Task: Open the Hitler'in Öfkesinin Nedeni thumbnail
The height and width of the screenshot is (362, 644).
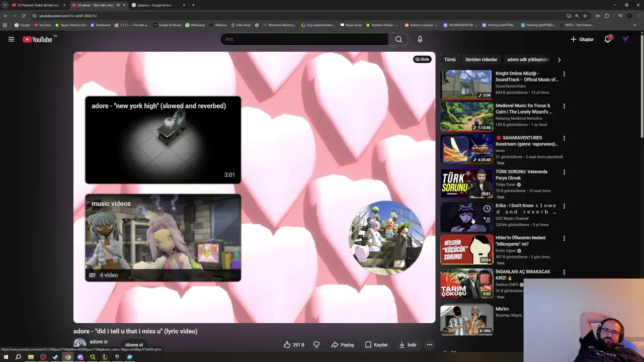Action: 466,249
